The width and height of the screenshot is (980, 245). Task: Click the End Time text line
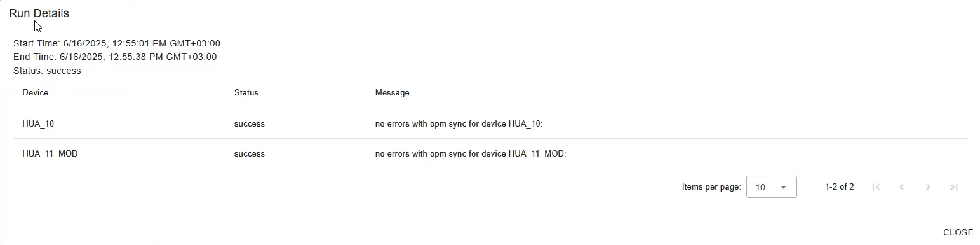(x=115, y=57)
